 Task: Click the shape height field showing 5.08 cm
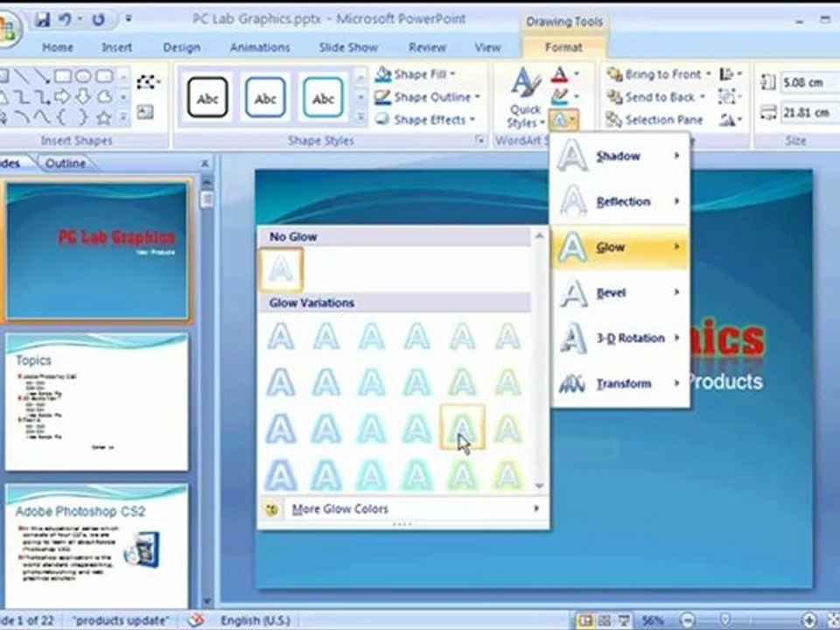808,82
